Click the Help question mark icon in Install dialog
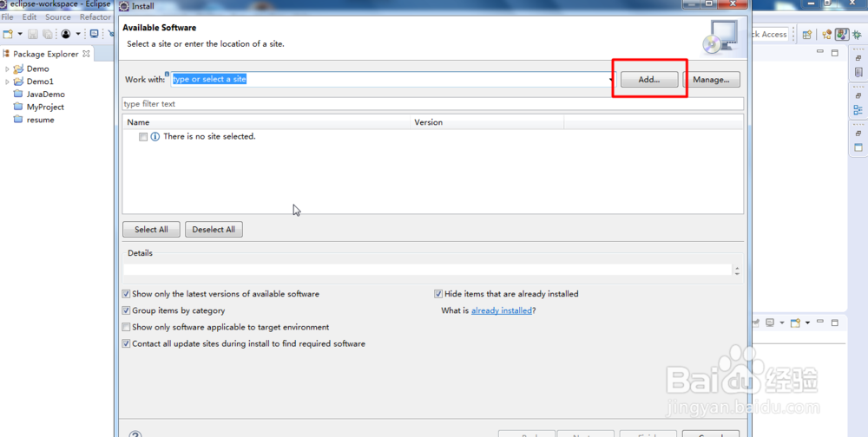Viewport: 868px width, 437px height. tap(135, 434)
